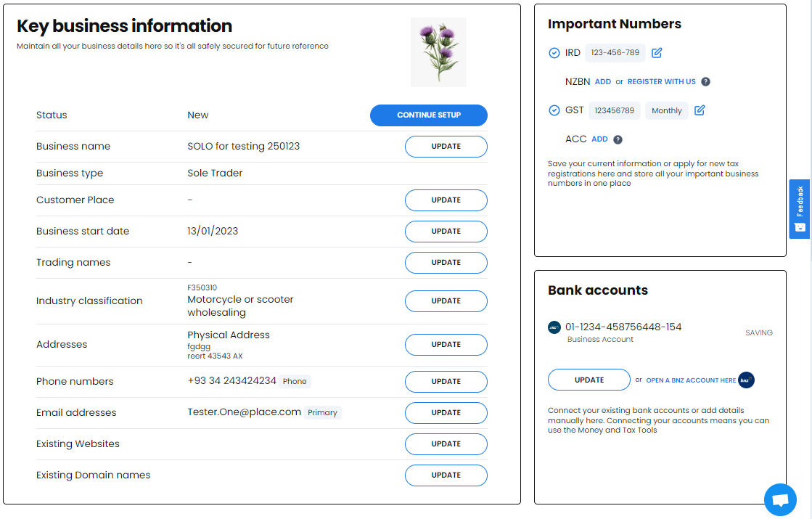
Task: Click the BNZ logo icon next to account link
Action: pyautogui.click(x=746, y=380)
